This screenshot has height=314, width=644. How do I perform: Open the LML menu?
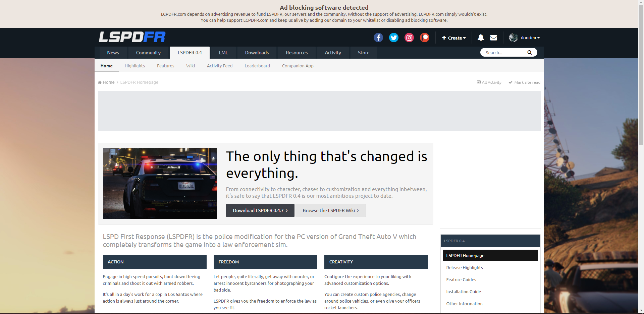point(223,53)
